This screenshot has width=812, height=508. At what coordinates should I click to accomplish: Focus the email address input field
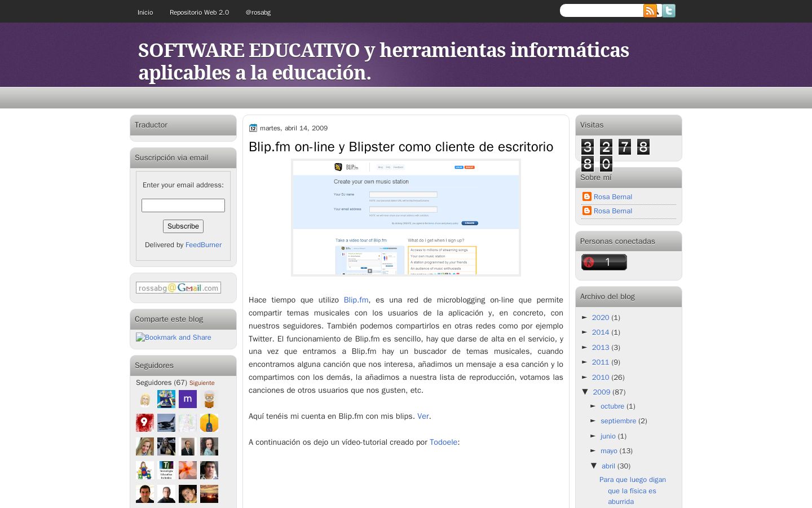(x=183, y=205)
